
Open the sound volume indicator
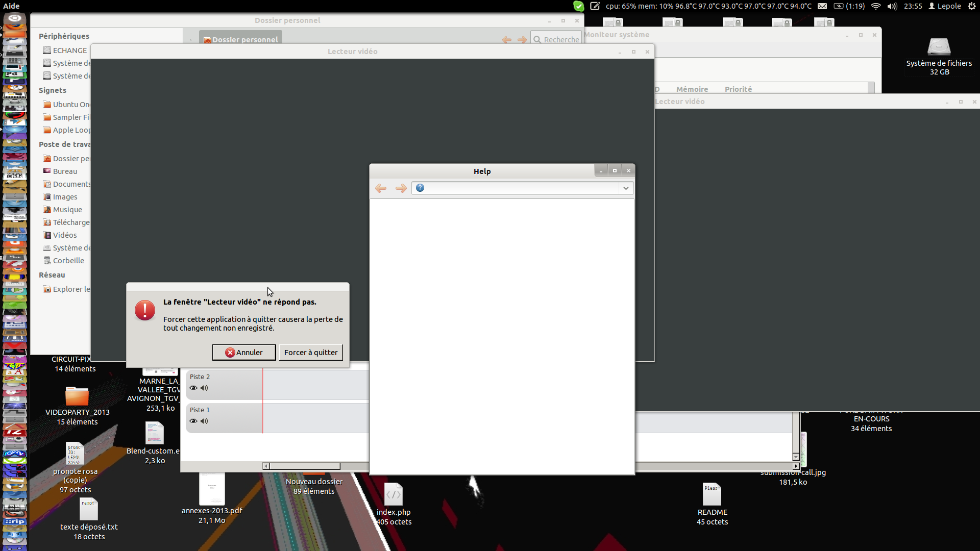892,6
